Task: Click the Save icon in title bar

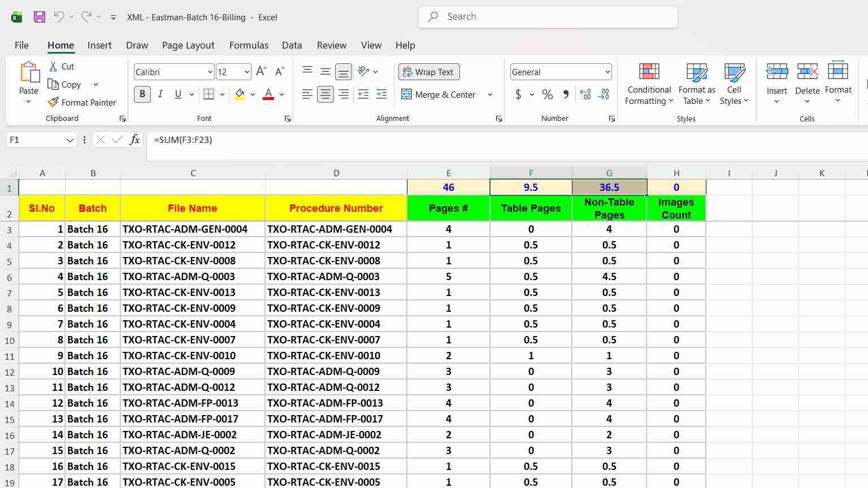Action: pos(39,17)
